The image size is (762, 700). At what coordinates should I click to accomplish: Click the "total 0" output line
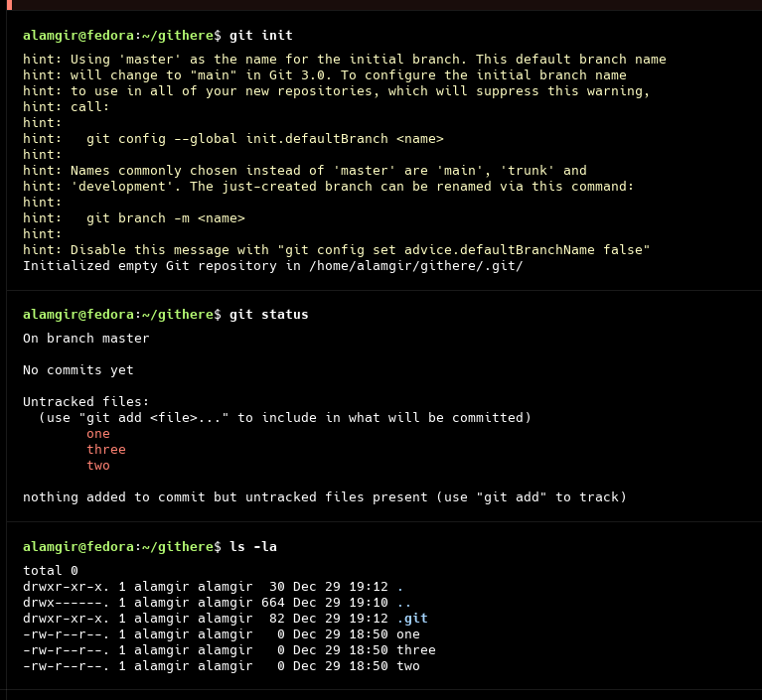point(50,571)
